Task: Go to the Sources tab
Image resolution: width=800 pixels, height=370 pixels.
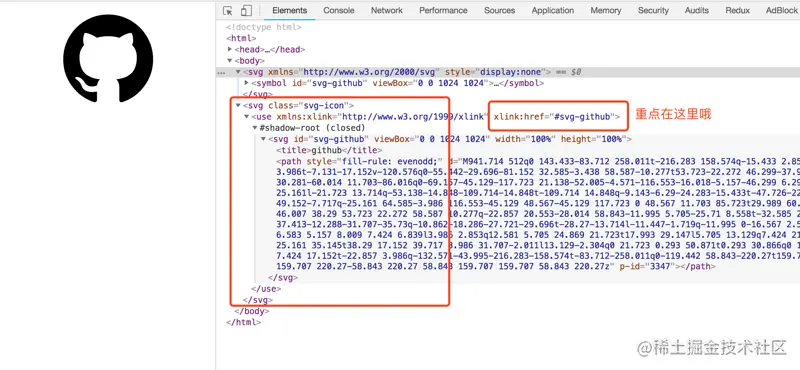Action: (x=499, y=10)
